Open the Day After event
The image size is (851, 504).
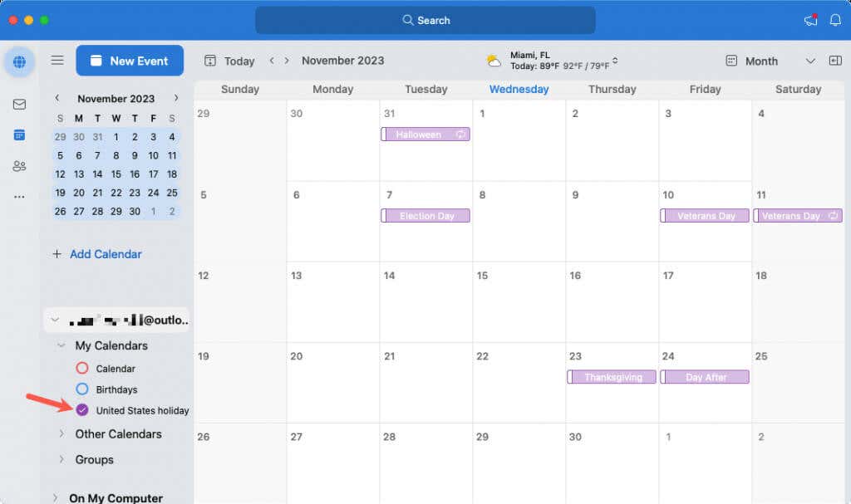pos(705,377)
